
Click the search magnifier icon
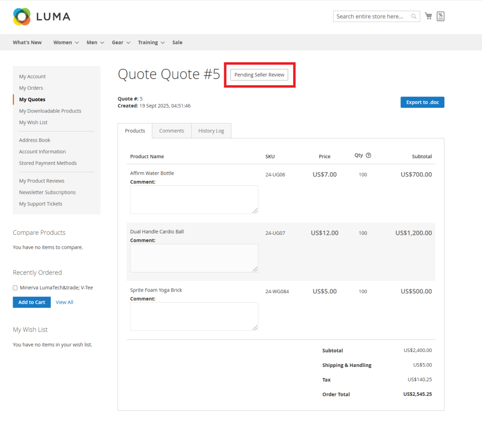coord(414,16)
